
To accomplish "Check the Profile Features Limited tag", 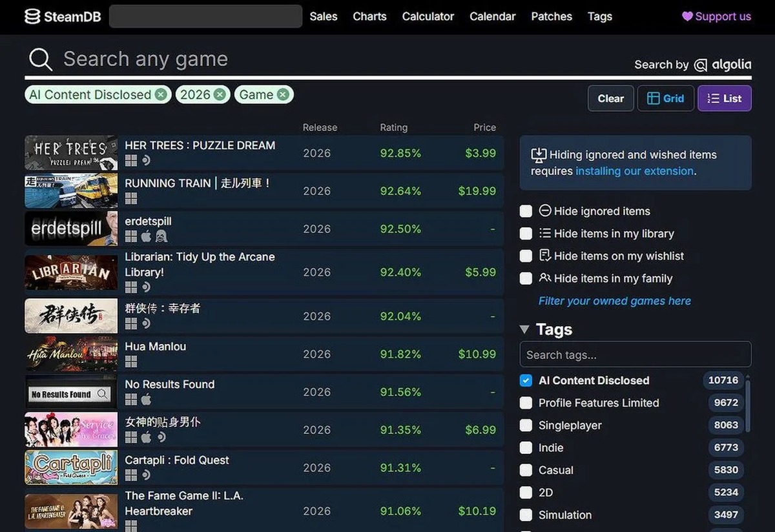I will pyautogui.click(x=526, y=403).
